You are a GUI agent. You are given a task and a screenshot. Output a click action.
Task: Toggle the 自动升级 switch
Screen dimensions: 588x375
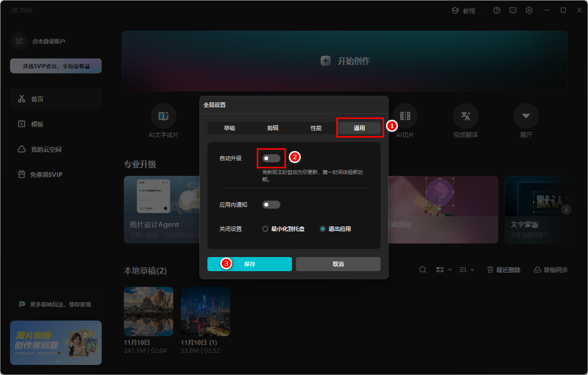click(271, 158)
